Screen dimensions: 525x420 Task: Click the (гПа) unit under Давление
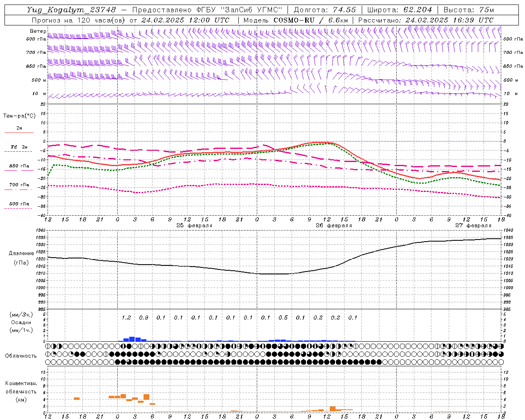[21, 263]
